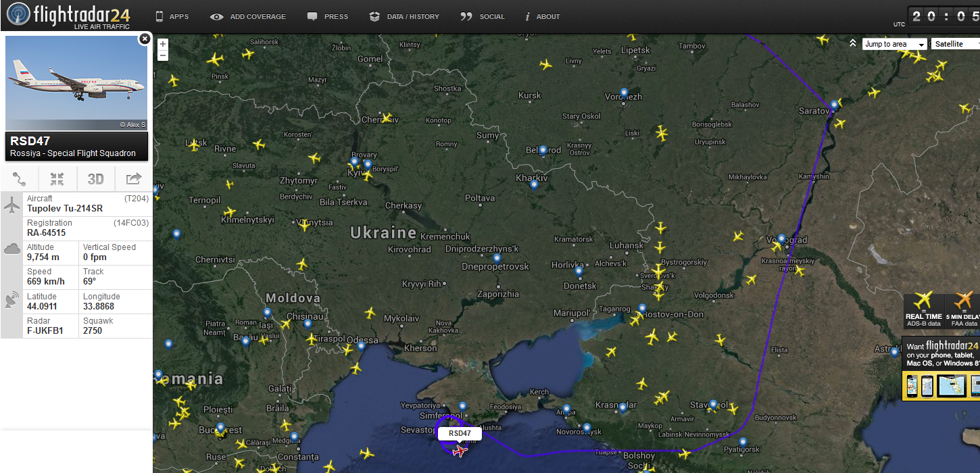Click the red RSD47 aircraft on map

point(460,451)
